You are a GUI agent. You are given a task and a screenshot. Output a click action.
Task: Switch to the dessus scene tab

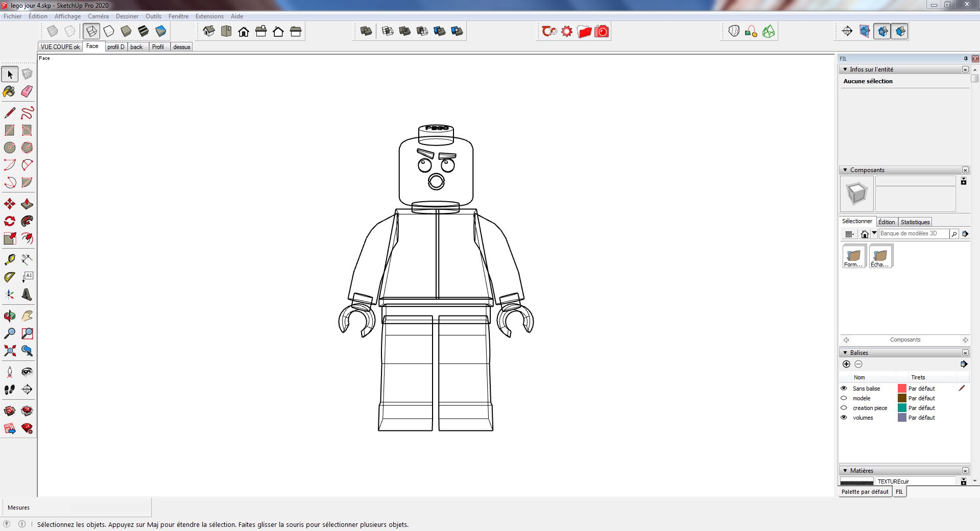coord(182,47)
